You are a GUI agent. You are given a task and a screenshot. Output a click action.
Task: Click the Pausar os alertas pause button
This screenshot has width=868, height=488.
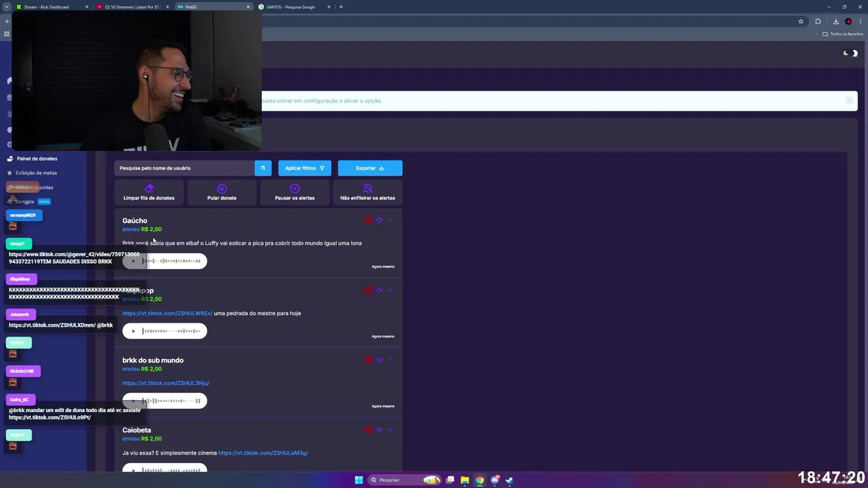294,192
